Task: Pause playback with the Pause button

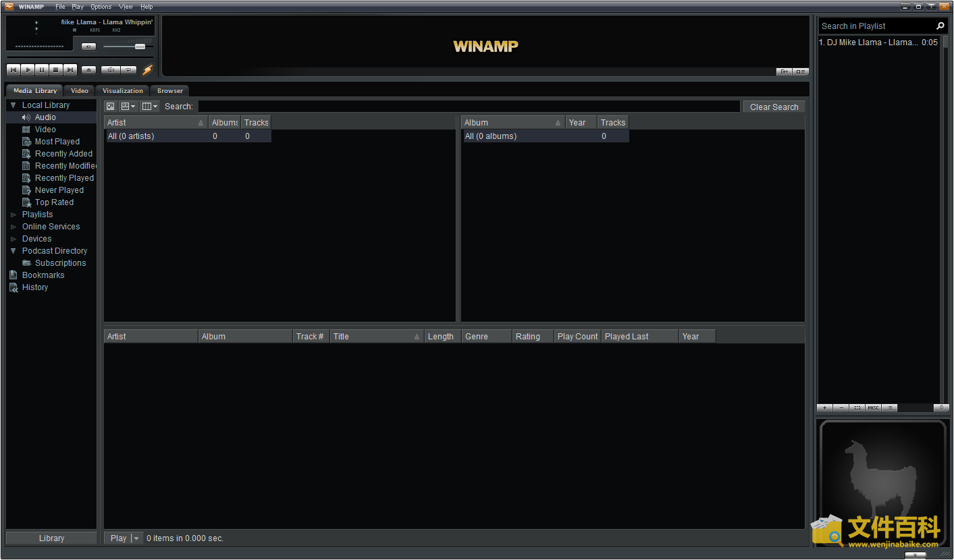Action: pos(42,69)
